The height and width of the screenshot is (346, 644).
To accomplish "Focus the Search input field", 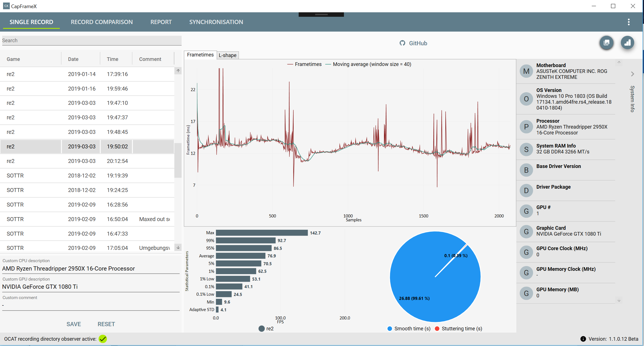I will coord(92,41).
